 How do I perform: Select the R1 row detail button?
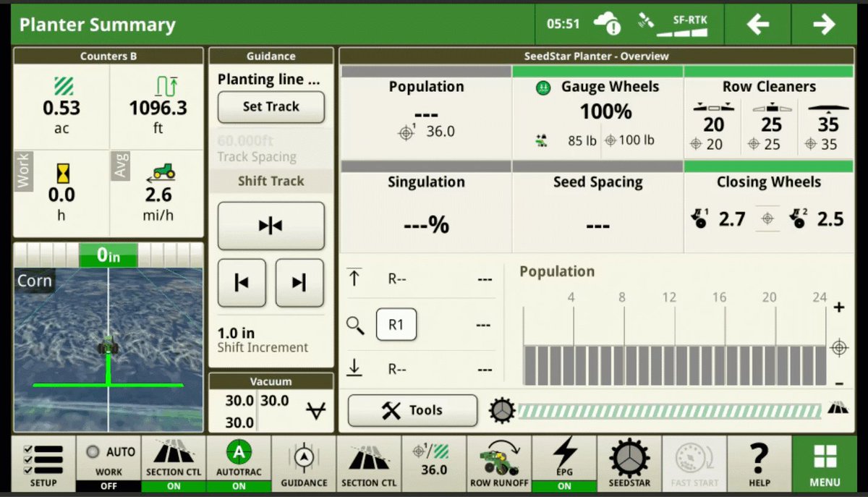(396, 325)
